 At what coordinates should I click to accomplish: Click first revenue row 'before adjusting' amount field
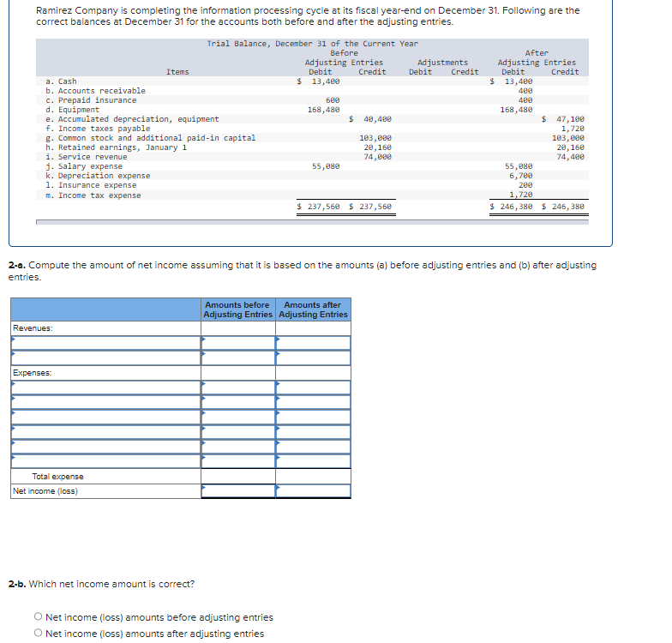pos(238,343)
